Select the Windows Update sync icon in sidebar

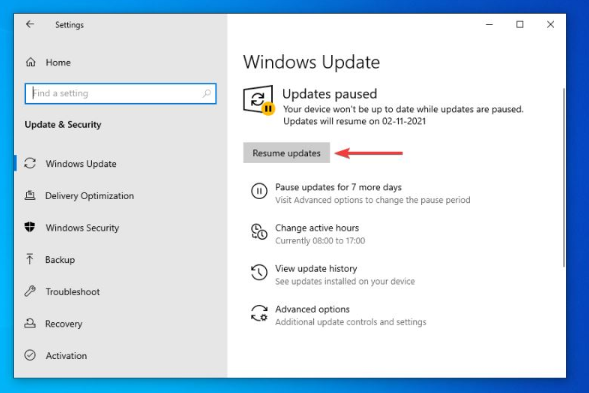click(30, 163)
